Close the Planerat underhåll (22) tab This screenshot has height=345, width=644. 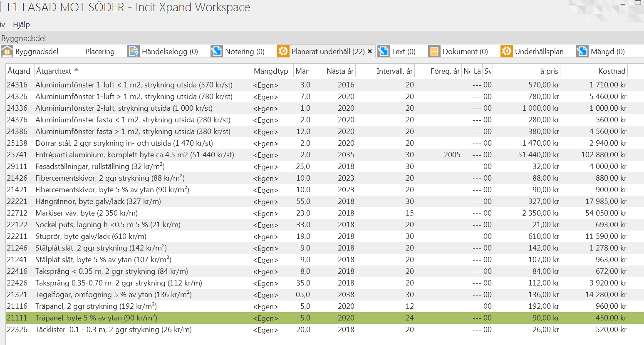pyautogui.click(x=370, y=51)
